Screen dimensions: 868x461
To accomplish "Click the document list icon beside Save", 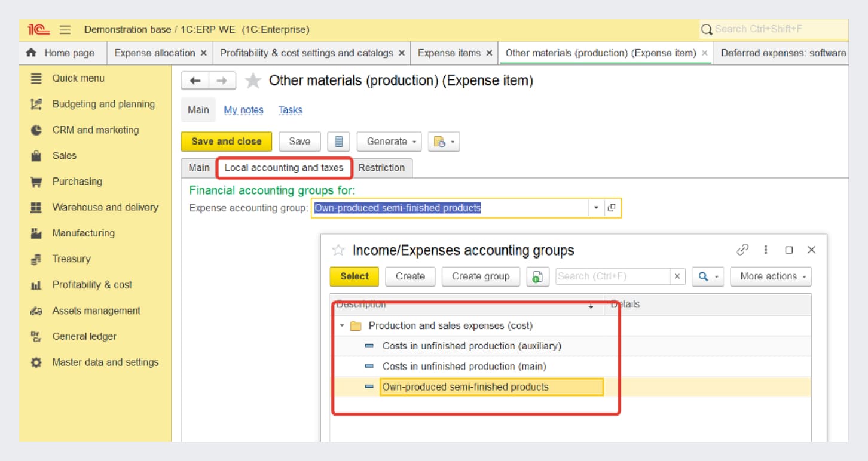I will coord(339,142).
